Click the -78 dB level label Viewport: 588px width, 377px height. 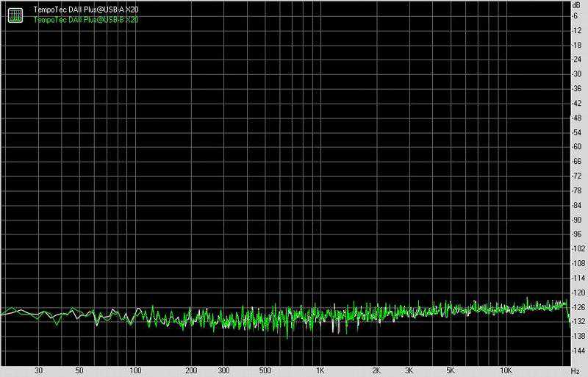[x=578, y=190]
